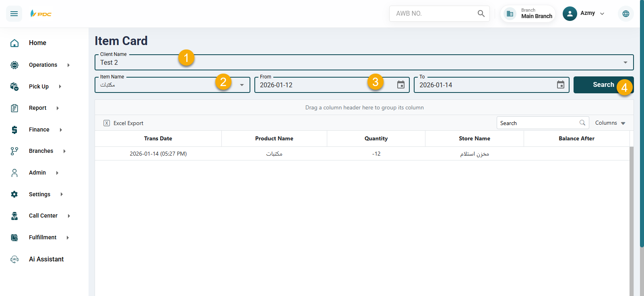Open the From date calendar picker
The image size is (644, 296).
click(x=401, y=85)
